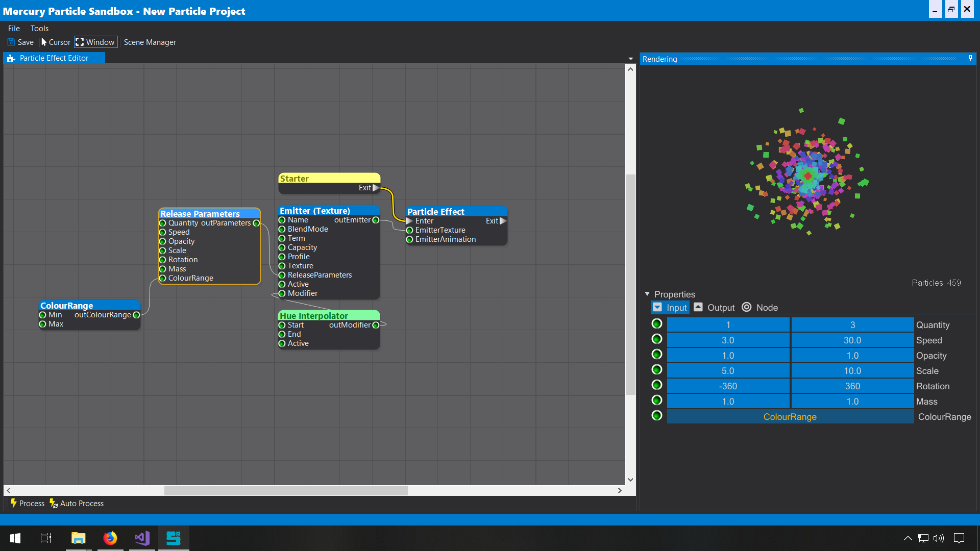Click the Auto Process button
This screenshot has height=551, width=980.
(77, 504)
